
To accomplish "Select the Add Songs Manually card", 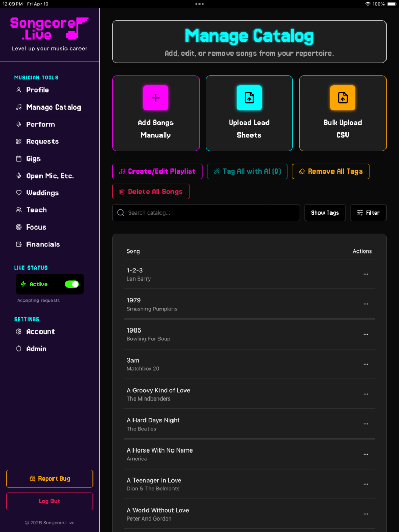I will [156, 113].
